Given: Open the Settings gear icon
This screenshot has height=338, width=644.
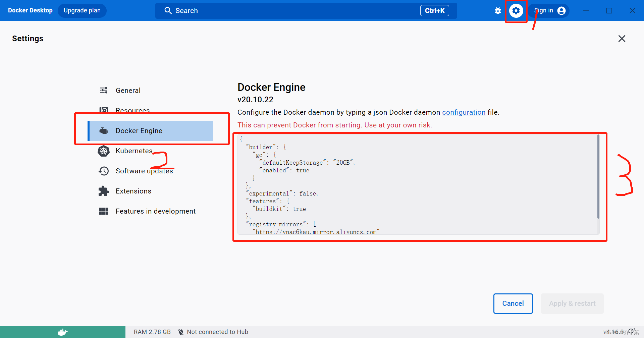Looking at the screenshot, I should click(516, 10).
